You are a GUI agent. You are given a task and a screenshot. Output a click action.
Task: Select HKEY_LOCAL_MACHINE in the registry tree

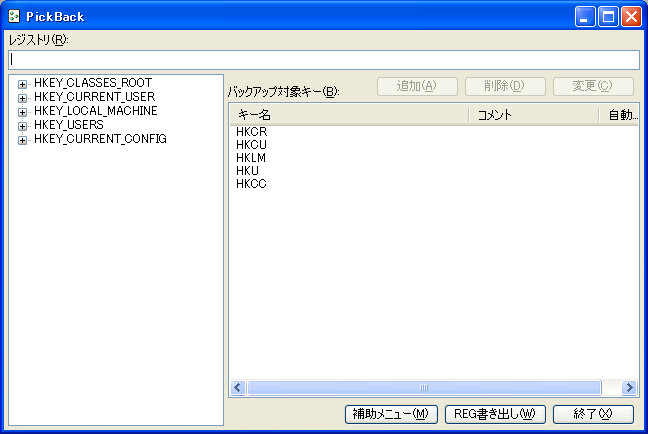[x=95, y=111]
